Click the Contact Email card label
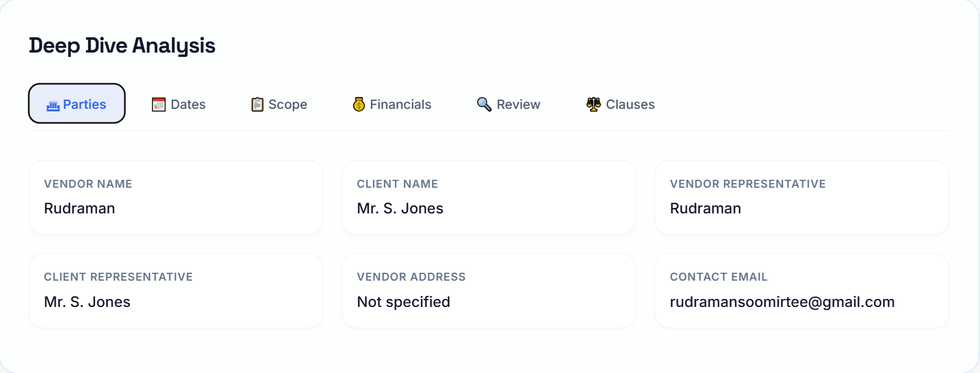980x373 pixels. 718,277
